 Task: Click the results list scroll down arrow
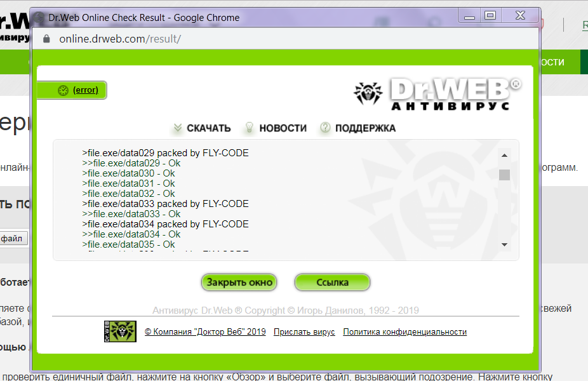click(504, 244)
